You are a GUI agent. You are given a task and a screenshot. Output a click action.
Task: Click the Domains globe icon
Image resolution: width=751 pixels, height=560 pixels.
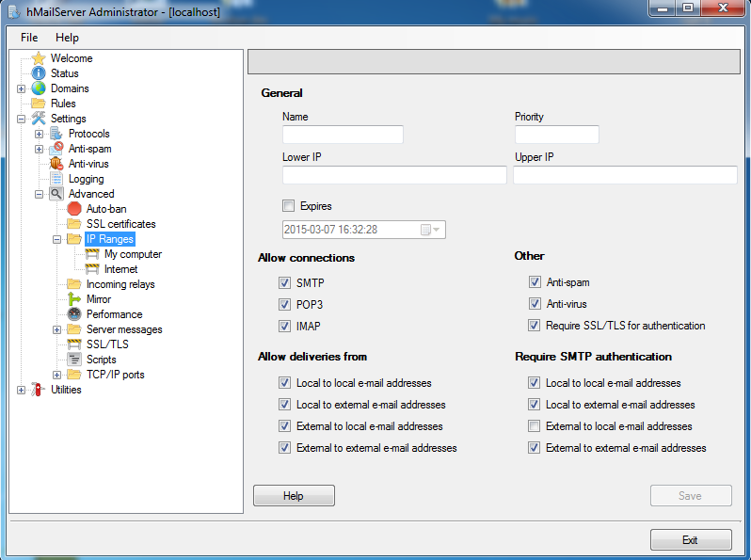tap(39, 88)
